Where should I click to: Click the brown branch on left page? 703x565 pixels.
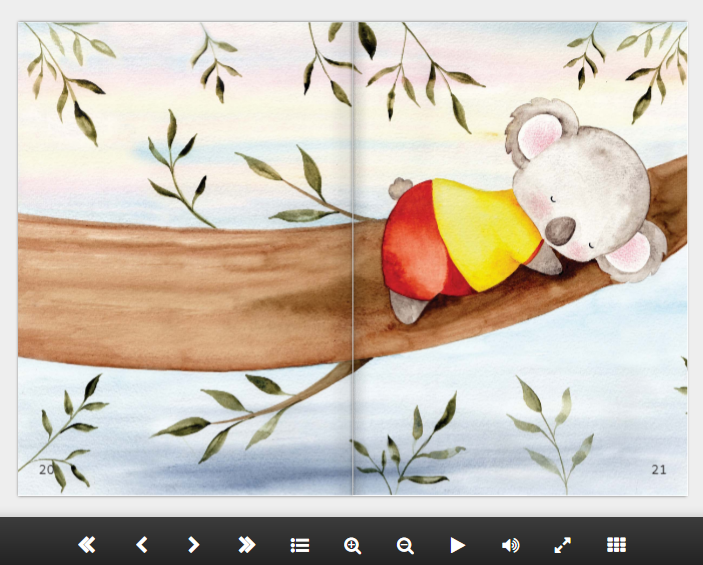click(180, 290)
